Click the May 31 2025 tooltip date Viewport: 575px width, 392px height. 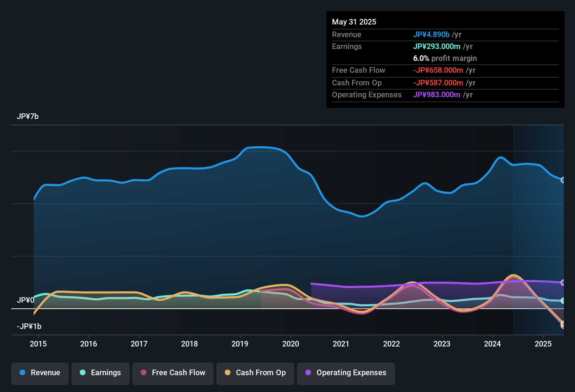[354, 22]
